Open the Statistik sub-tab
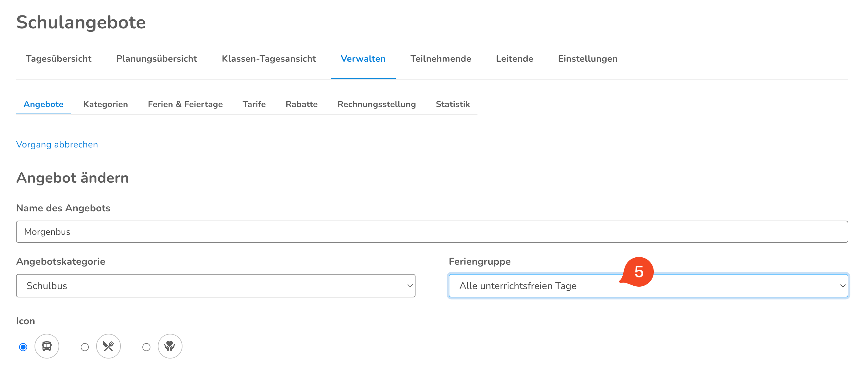868x369 pixels. (452, 104)
